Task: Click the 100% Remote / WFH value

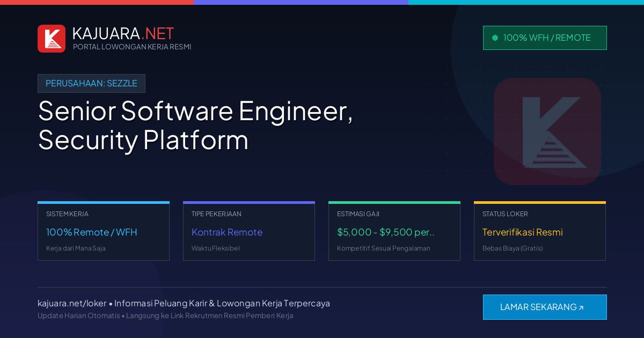Action: (x=92, y=232)
